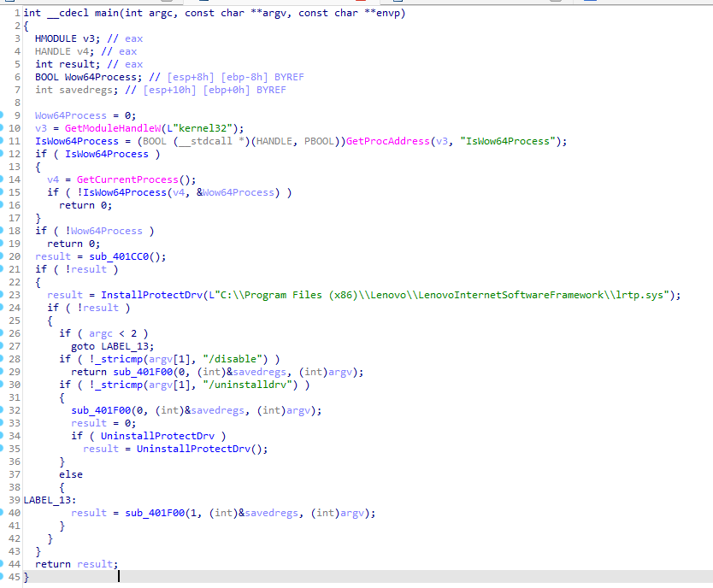Viewport: 713px width, 588px height.
Task: Click the HMODULE type on line 3
Action: coord(56,38)
